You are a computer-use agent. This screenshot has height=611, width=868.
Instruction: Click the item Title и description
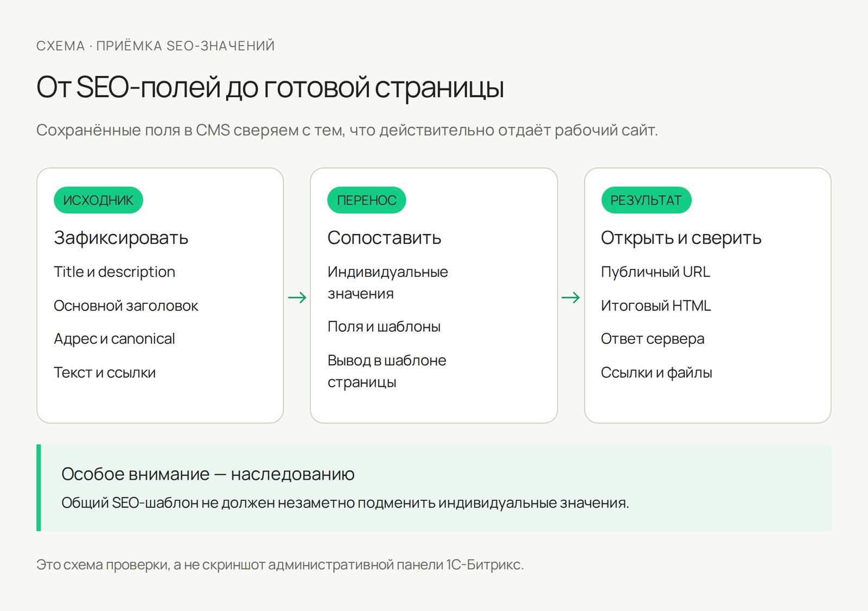point(114,272)
